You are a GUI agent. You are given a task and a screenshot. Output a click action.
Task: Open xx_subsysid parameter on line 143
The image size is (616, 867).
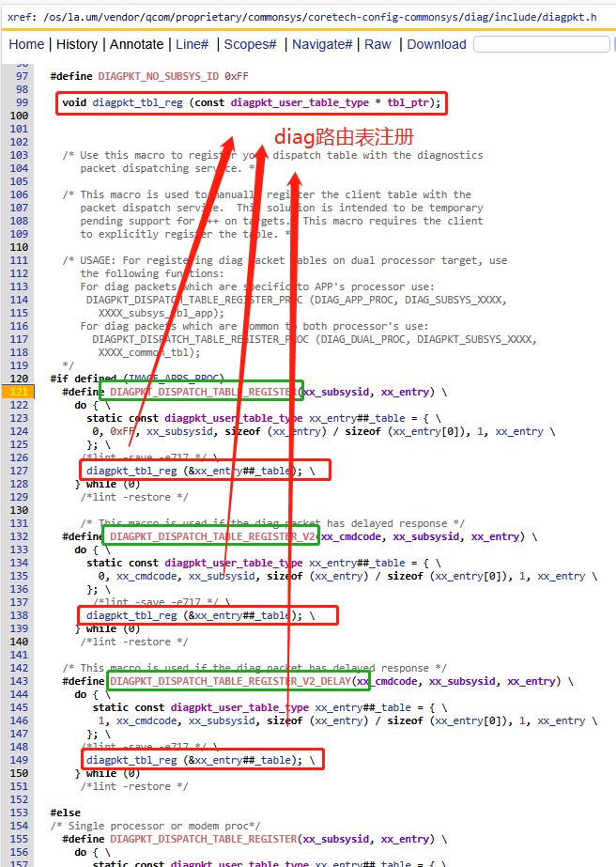click(462, 681)
